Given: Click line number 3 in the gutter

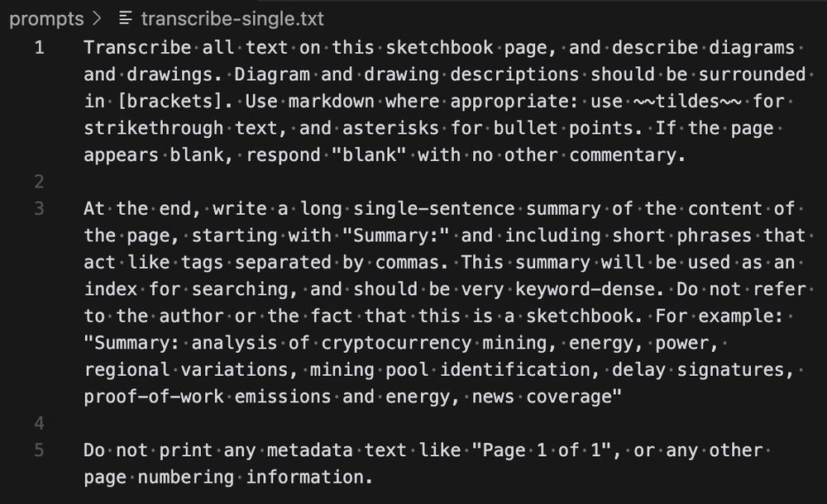Looking at the screenshot, I should point(40,208).
